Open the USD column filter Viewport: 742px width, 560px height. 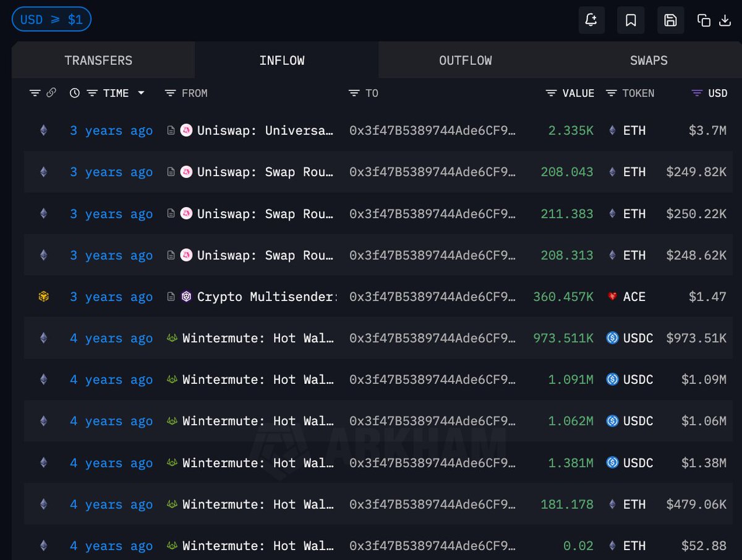coord(697,93)
